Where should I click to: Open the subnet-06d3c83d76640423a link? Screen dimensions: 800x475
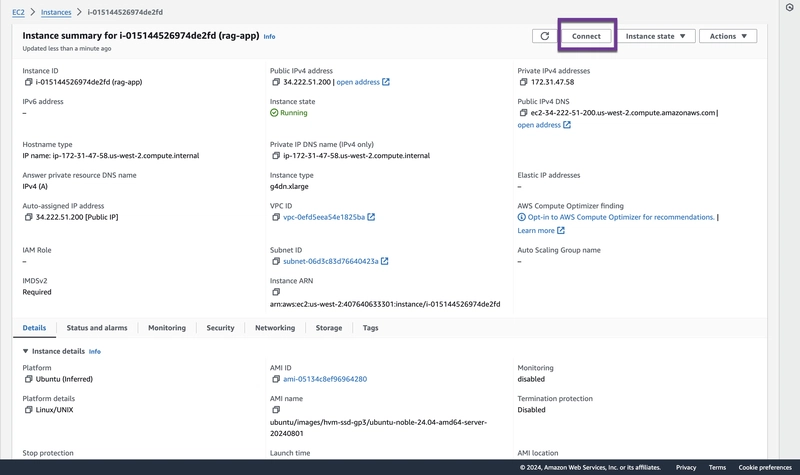click(331, 261)
